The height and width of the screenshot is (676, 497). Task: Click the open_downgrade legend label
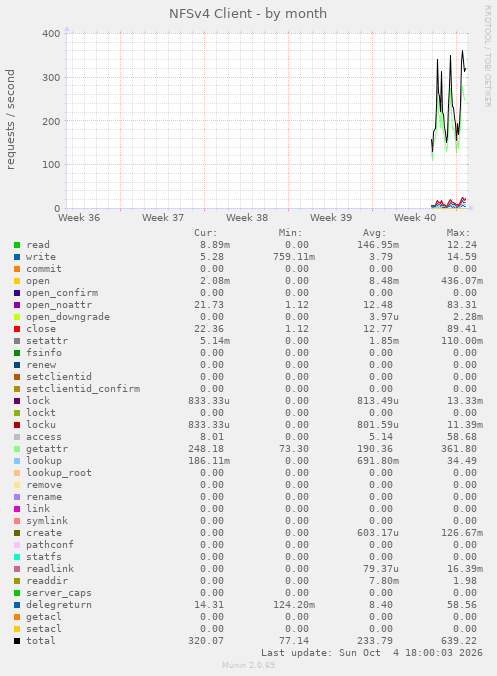coord(68,317)
